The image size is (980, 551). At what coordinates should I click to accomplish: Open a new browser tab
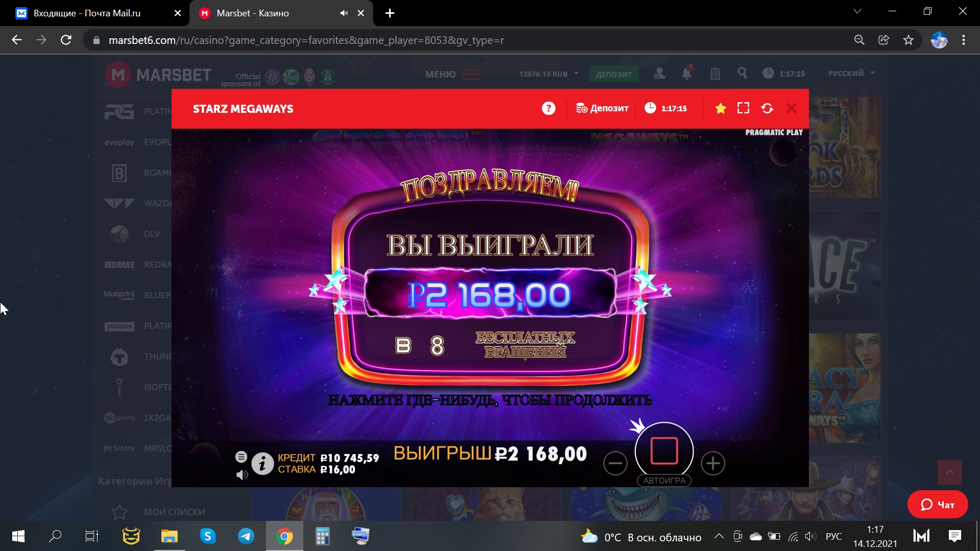click(x=390, y=13)
